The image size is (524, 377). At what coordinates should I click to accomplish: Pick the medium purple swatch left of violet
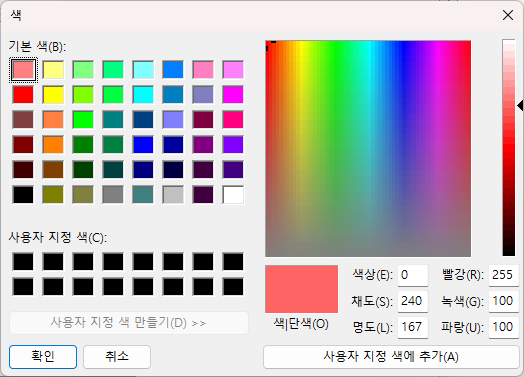point(203,145)
